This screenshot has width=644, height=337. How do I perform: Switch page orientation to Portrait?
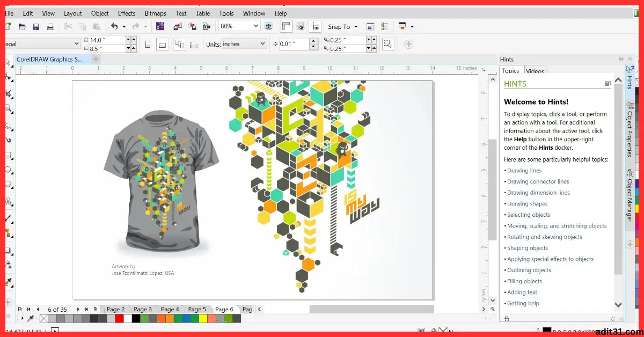coord(148,44)
